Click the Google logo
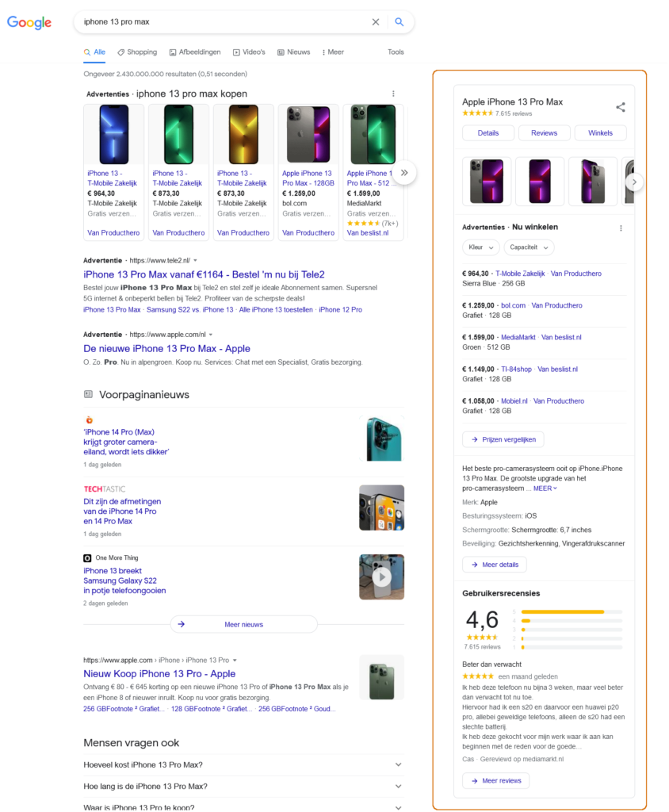669x812 pixels. (x=29, y=22)
